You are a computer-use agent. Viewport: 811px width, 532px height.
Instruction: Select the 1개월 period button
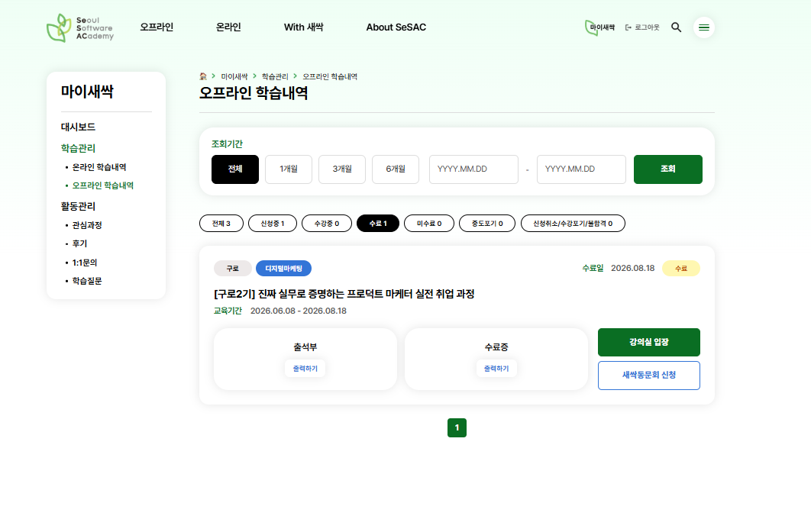(289, 169)
